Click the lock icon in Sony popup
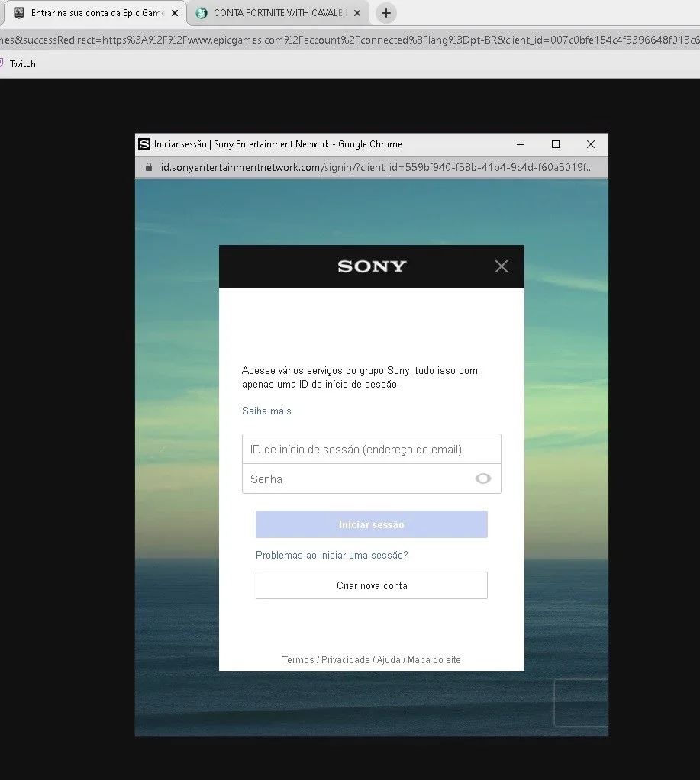This screenshot has height=780, width=700. (x=148, y=167)
